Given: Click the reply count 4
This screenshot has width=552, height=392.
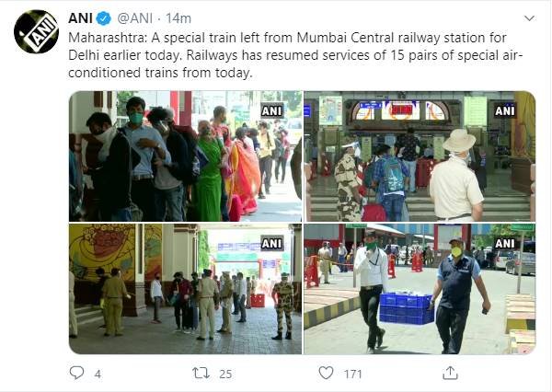Looking at the screenshot, I should coord(98,374).
